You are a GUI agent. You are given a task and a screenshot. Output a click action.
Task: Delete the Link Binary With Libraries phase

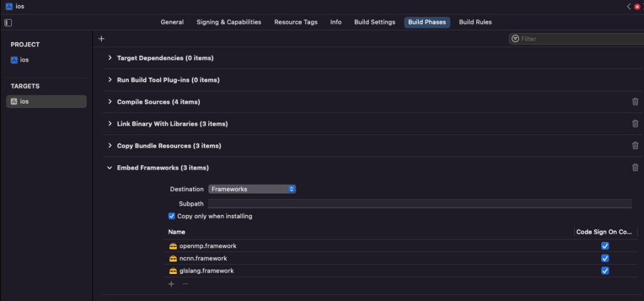tap(635, 124)
